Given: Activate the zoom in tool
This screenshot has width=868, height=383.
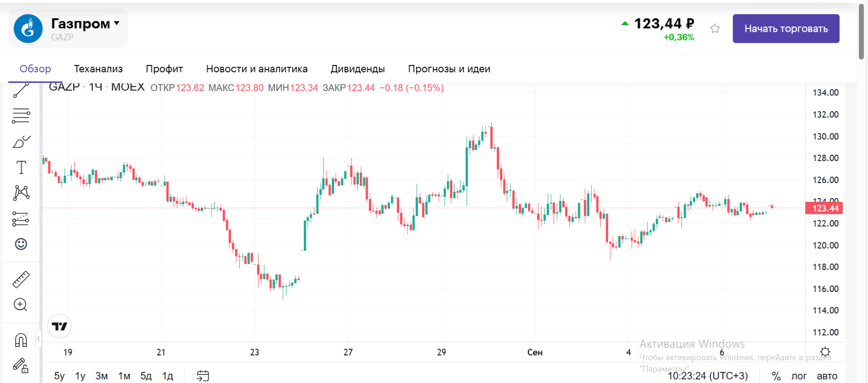Looking at the screenshot, I should 21,304.
